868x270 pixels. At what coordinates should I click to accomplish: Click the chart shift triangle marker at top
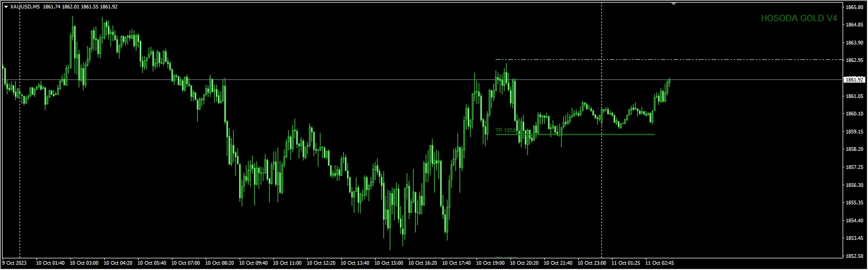click(x=673, y=3)
